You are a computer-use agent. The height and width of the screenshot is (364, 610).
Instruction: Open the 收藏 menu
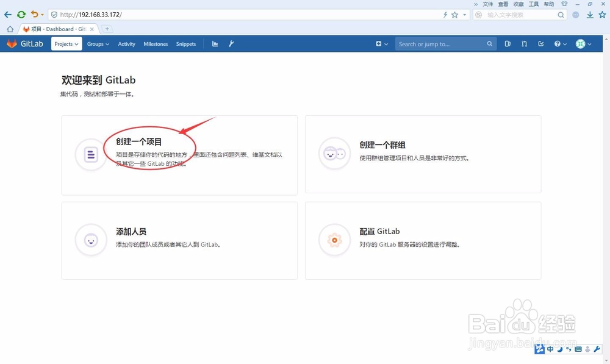click(518, 4)
